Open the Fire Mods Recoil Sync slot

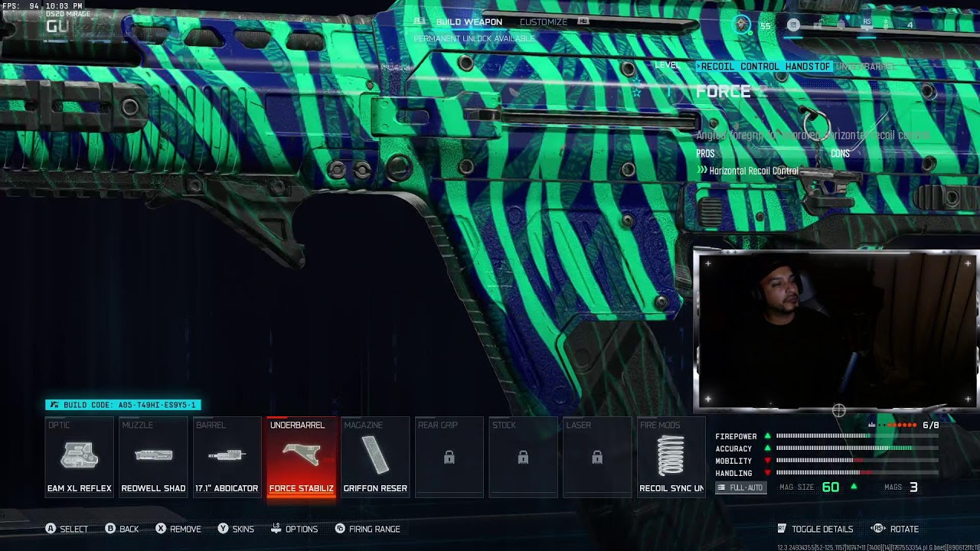pyautogui.click(x=671, y=458)
